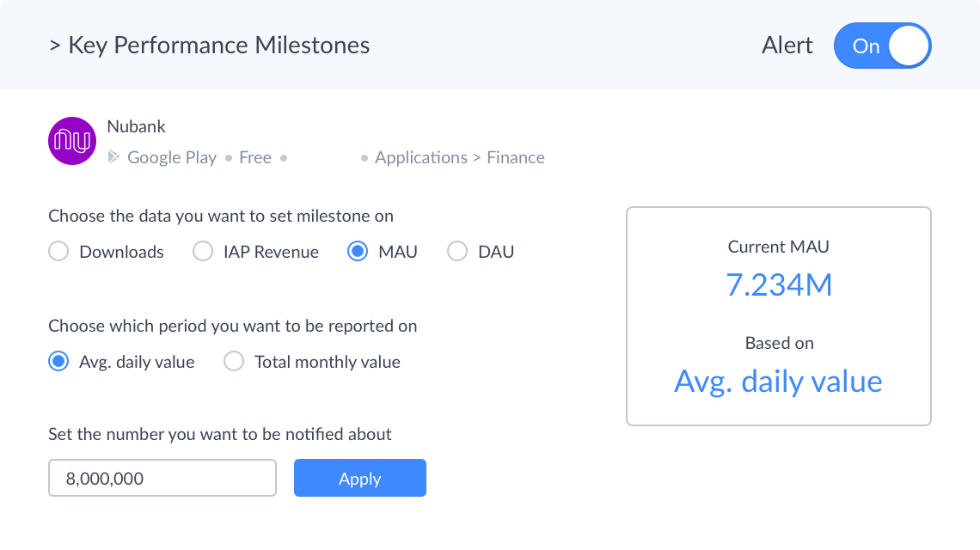The width and height of the screenshot is (980, 550).
Task: Select the Downloads radio button
Action: [58, 252]
